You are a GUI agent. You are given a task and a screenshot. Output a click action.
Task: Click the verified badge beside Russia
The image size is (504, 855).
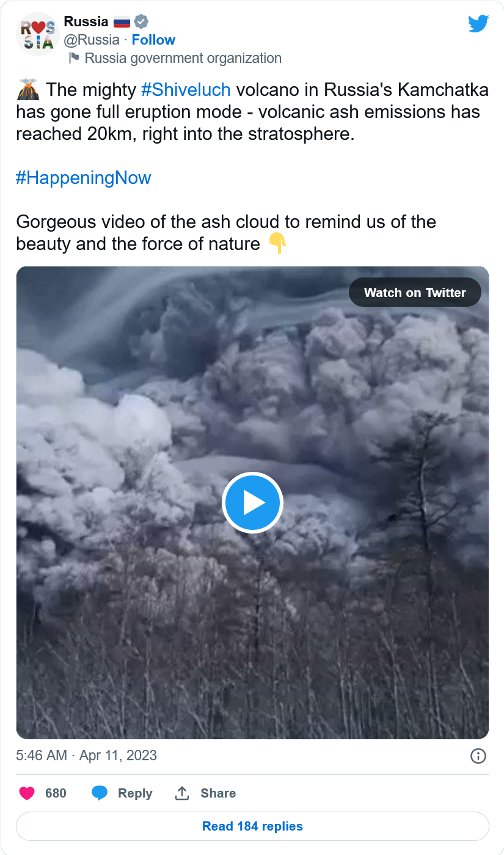(141, 22)
